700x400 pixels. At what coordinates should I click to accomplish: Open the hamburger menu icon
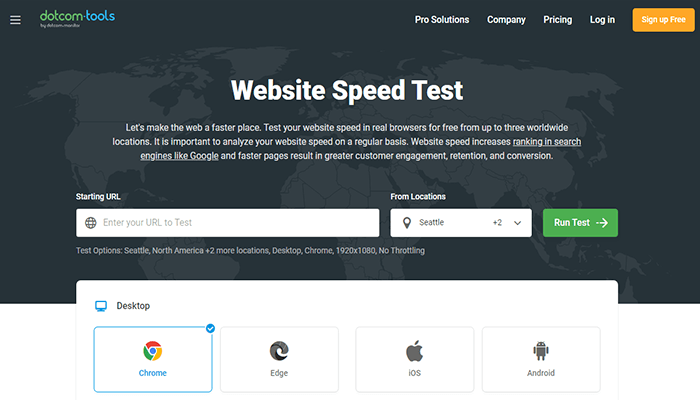click(15, 20)
